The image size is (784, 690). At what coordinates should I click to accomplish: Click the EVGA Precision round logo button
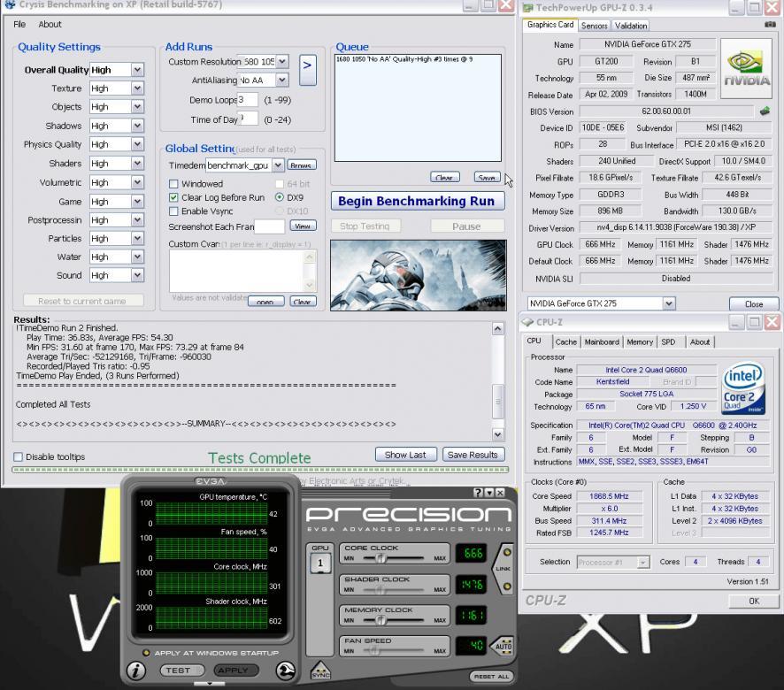click(286, 671)
